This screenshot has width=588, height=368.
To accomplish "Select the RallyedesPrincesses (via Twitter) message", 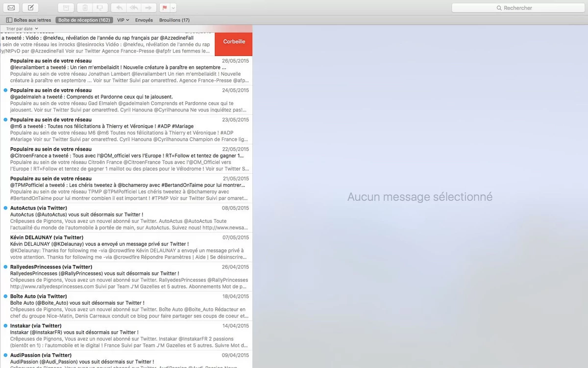I will 126,277.
